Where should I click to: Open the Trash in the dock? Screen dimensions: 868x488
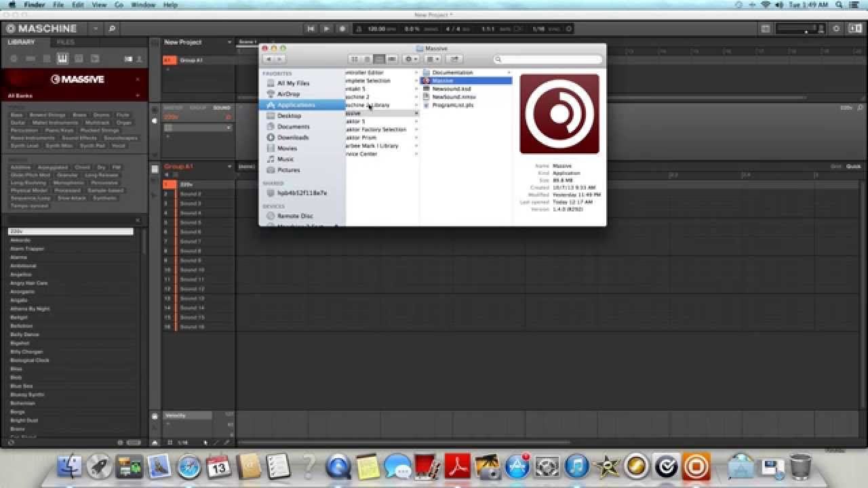click(x=801, y=466)
